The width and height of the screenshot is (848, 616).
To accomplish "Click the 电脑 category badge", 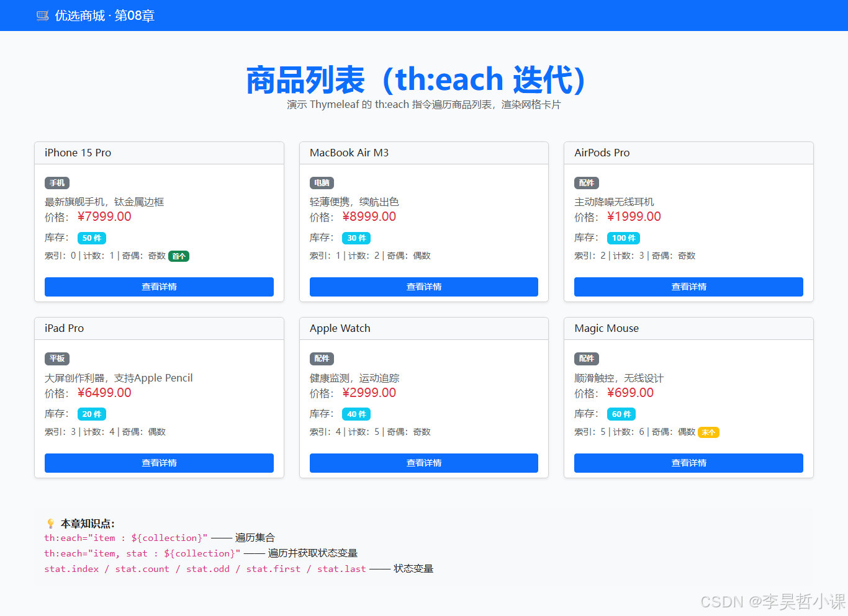I will point(322,183).
